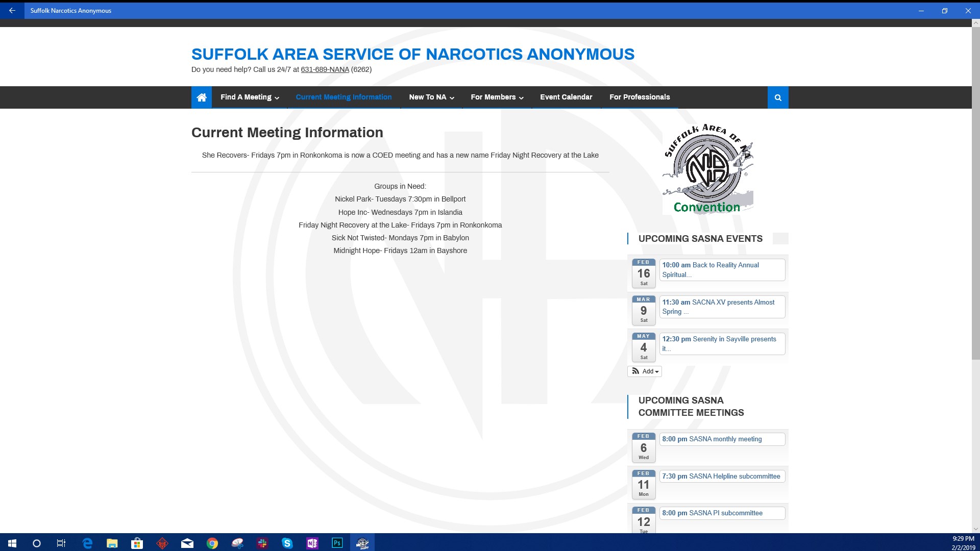Select the Mar 9 date badge
Screen dimensions: 980x551
coord(644,310)
